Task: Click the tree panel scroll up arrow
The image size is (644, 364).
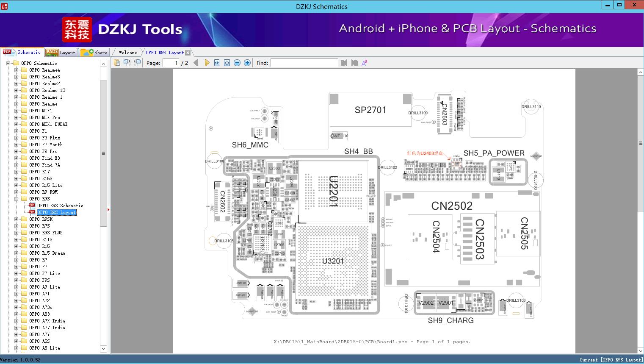Action: (x=103, y=64)
